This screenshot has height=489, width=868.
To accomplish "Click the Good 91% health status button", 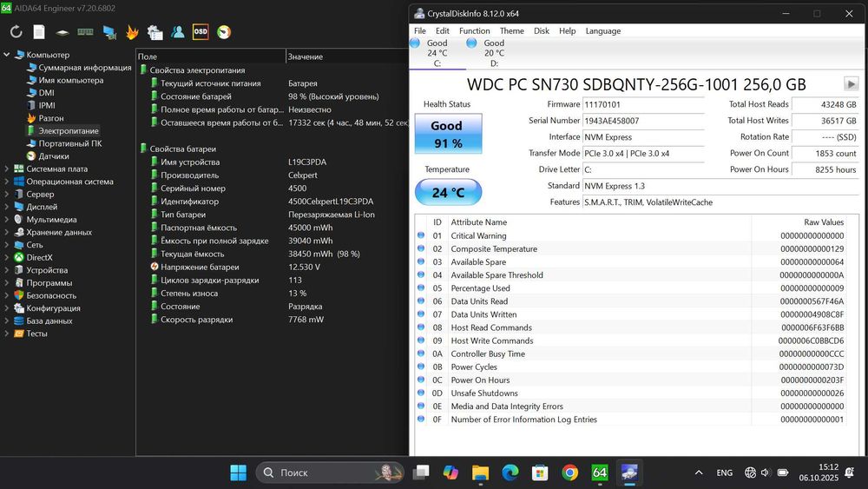I will click(446, 134).
